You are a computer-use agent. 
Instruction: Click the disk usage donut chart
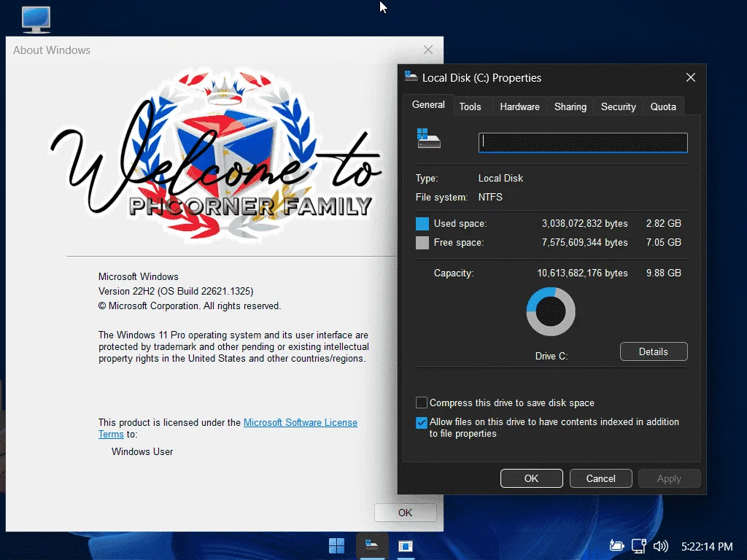click(551, 311)
